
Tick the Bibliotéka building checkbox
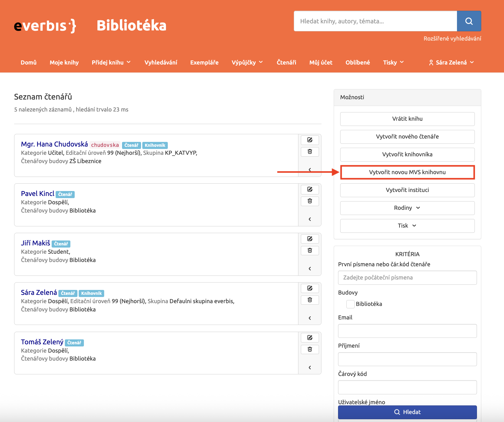(350, 304)
